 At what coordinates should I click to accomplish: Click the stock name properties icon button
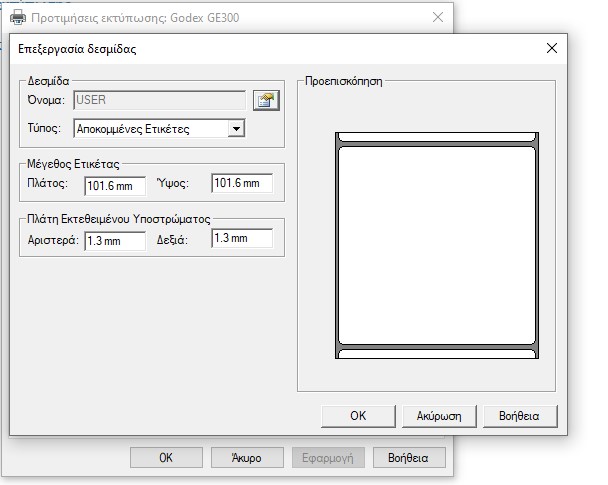point(265,99)
